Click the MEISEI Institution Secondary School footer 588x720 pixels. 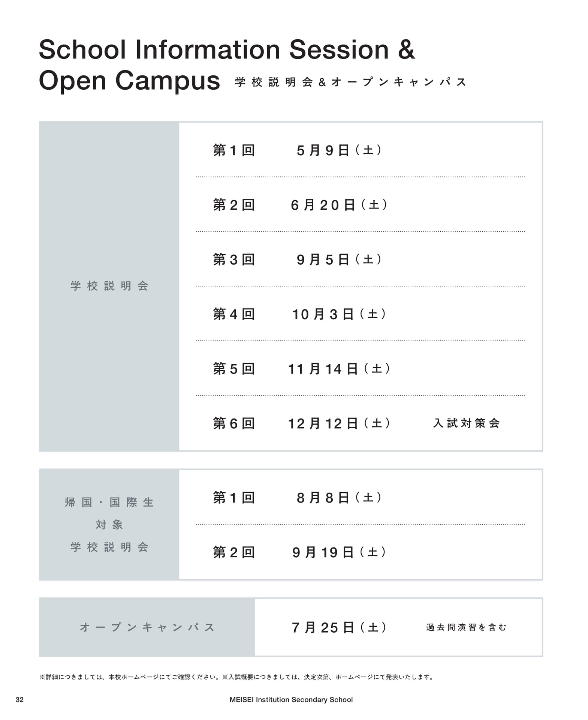pos(291,699)
